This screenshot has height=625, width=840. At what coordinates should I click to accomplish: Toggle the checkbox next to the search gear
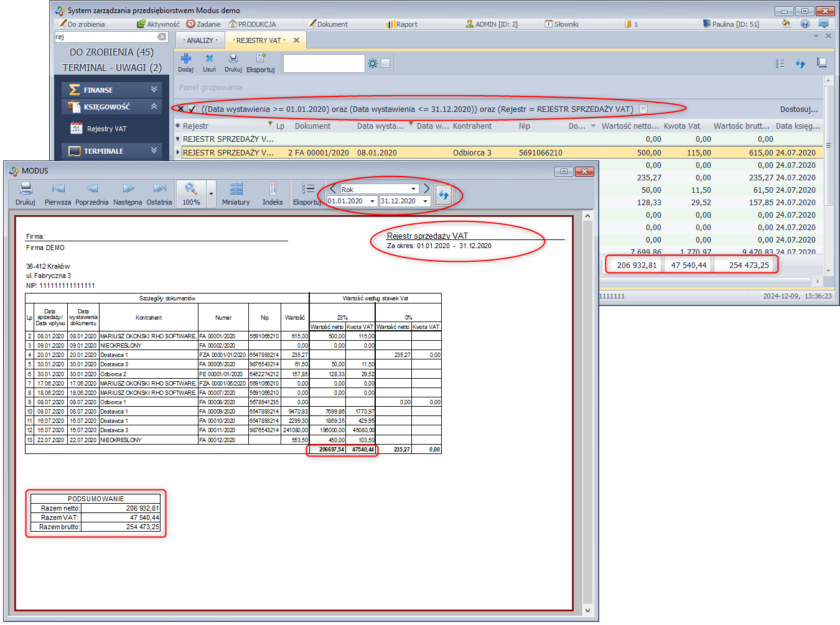coord(386,63)
